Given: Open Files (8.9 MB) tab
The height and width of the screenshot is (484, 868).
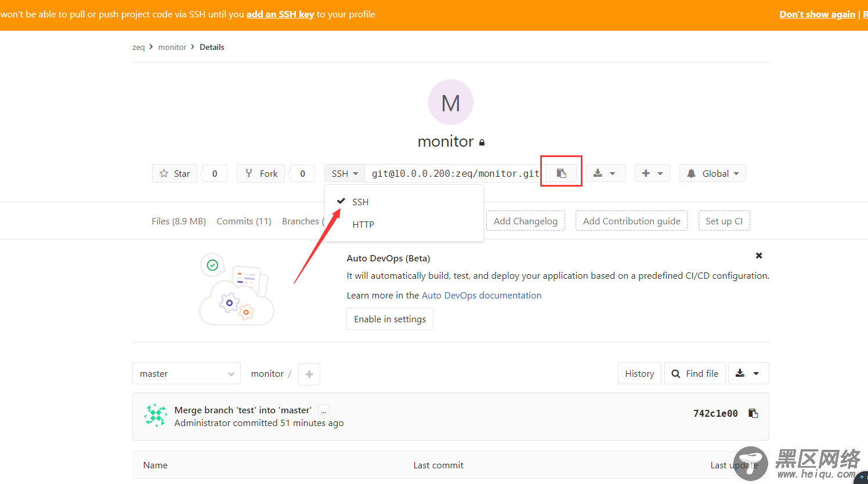Looking at the screenshot, I should [179, 221].
